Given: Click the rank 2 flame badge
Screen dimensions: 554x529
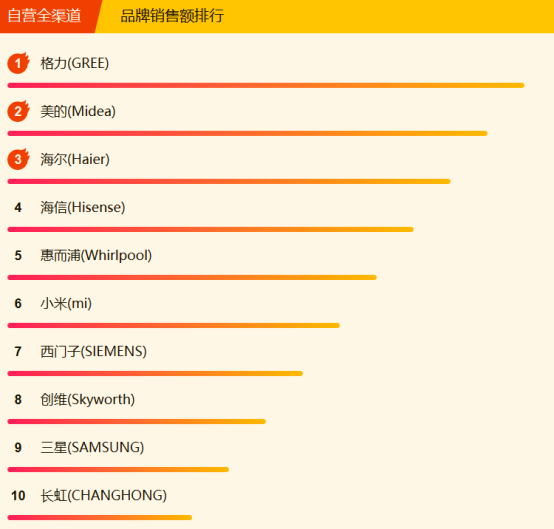Looking at the screenshot, I should (18, 111).
